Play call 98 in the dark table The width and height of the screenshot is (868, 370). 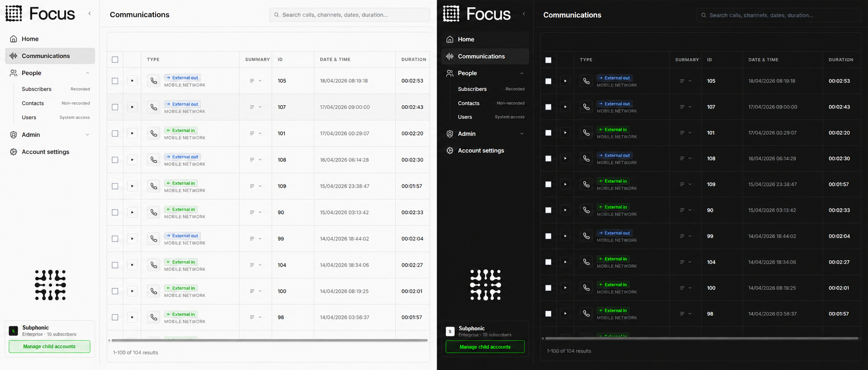pyautogui.click(x=565, y=314)
